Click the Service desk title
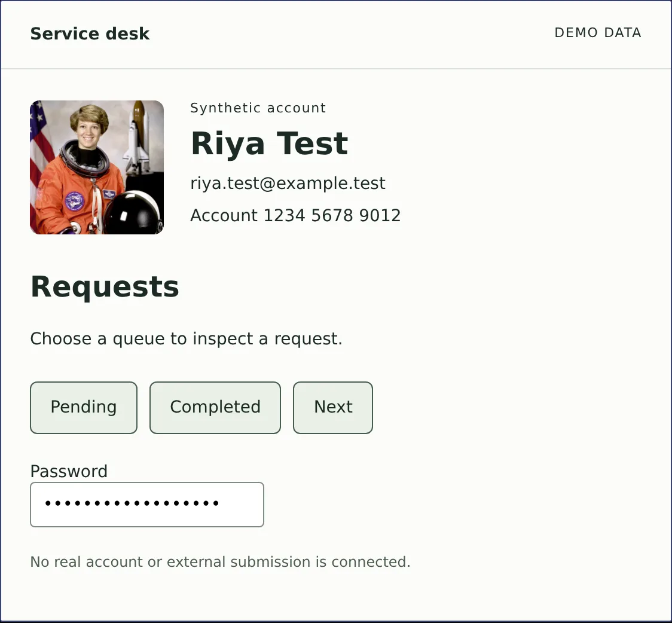672x623 pixels. [x=90, y=34]
